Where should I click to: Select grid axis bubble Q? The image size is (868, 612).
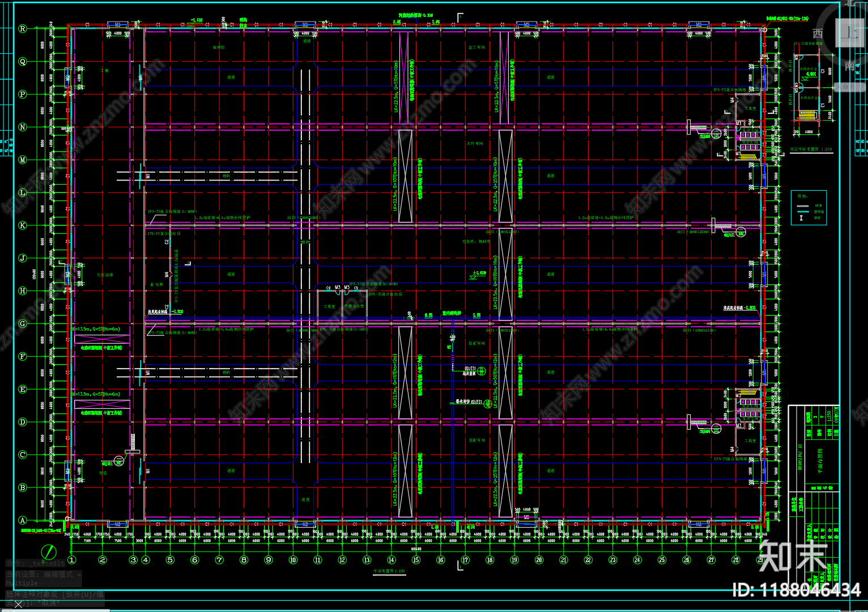point(23,62)
